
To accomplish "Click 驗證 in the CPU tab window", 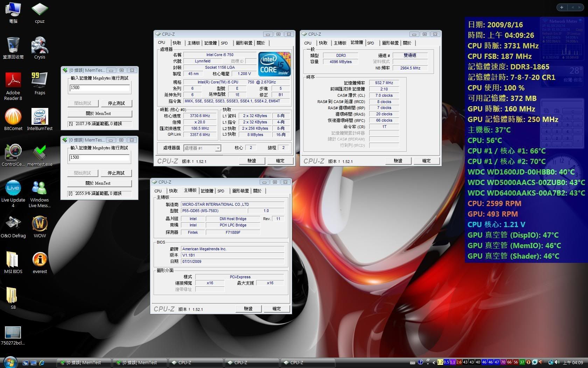I will coord(252,161).
